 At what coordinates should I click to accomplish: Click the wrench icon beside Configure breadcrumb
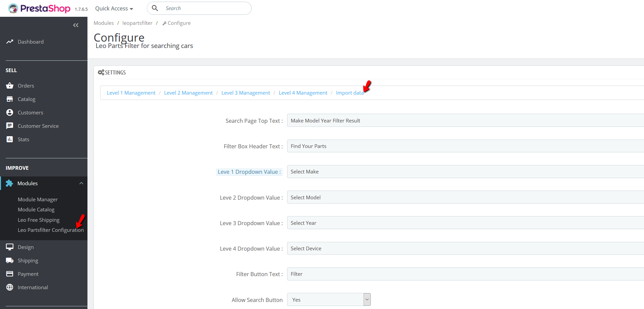(x=165, y=23)
